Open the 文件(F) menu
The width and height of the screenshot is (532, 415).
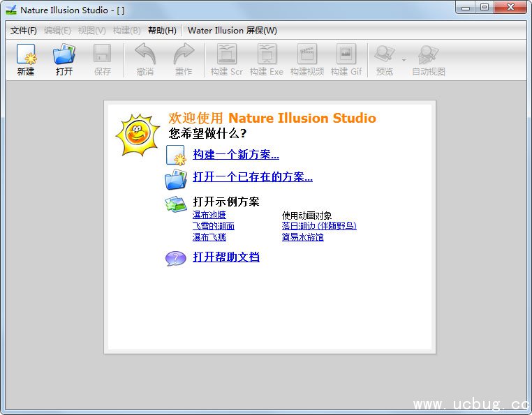[x=24, y=31]
